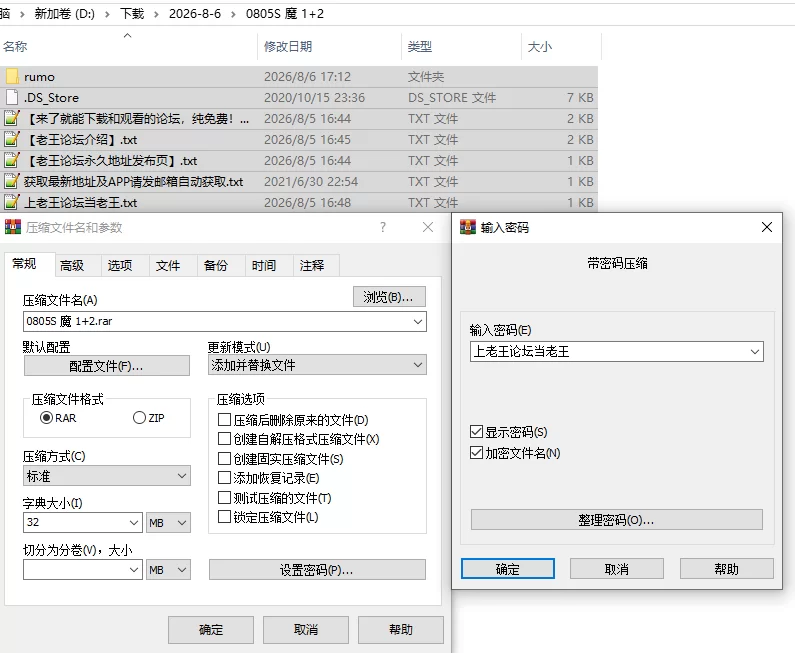Image resolution: width=795 pixels, height=653 pixels.
Task: Select ZIP archive format
Action: pyautogui.click(x=139, y=418)
